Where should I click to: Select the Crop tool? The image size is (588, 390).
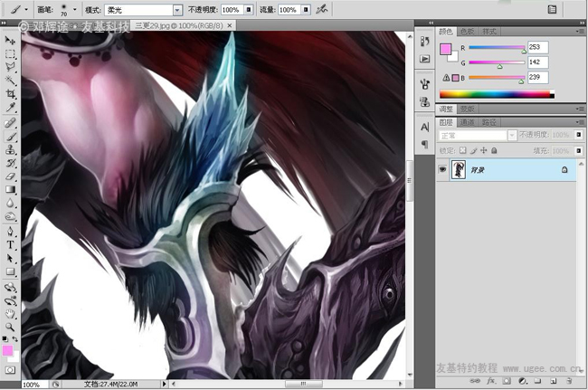pos(10,94)
